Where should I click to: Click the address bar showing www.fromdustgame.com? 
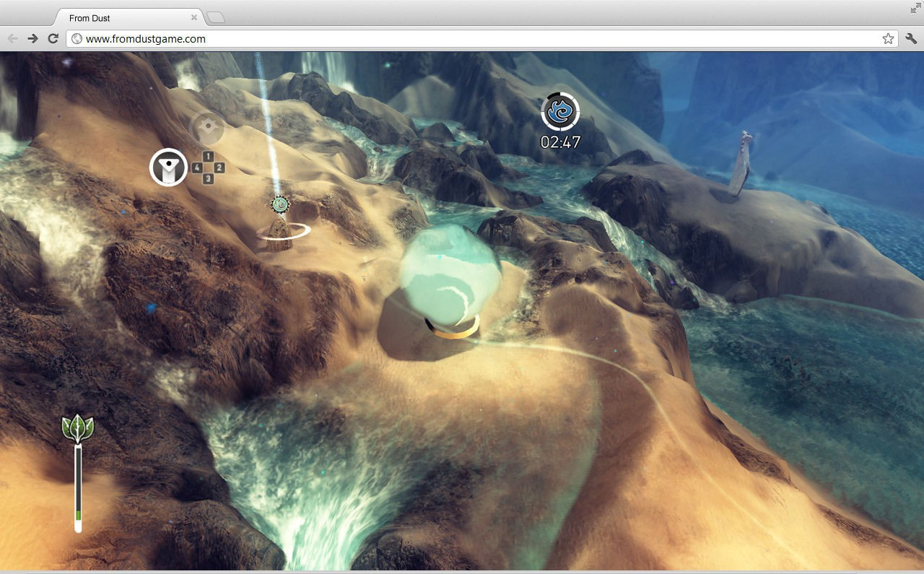click(482, 39)
